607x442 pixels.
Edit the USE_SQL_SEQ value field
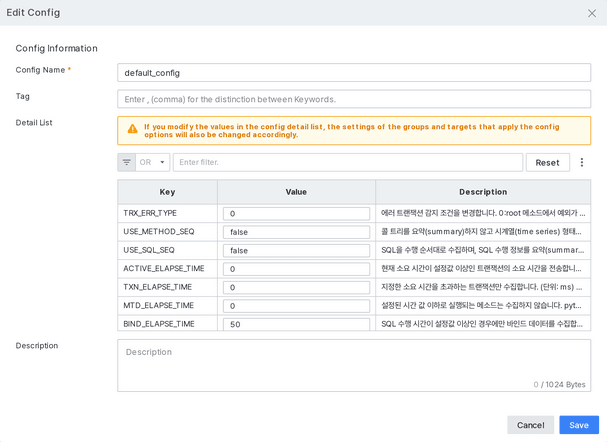point(296,250)
